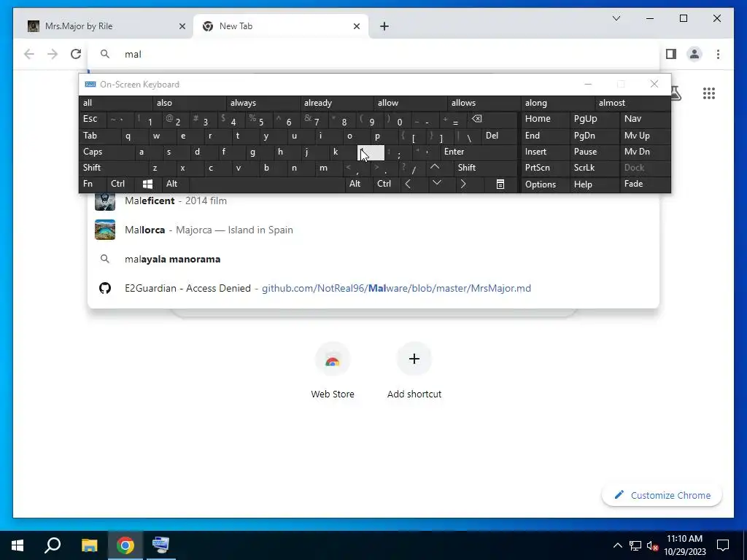Image resolution: width=747 pixels, height=560 pixels.
Task: Toggle the Caps key on keyboard
Action: click(x=107, y=152)
